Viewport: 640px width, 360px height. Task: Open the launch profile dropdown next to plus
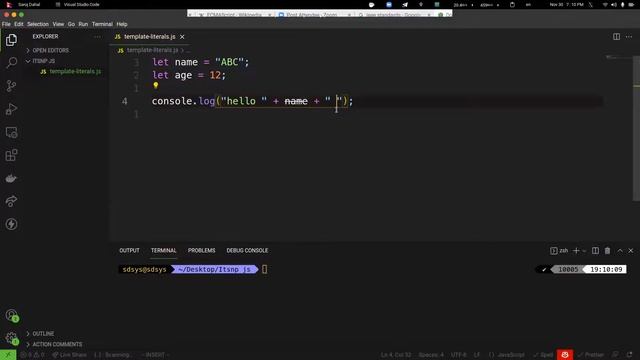point(584,251)
